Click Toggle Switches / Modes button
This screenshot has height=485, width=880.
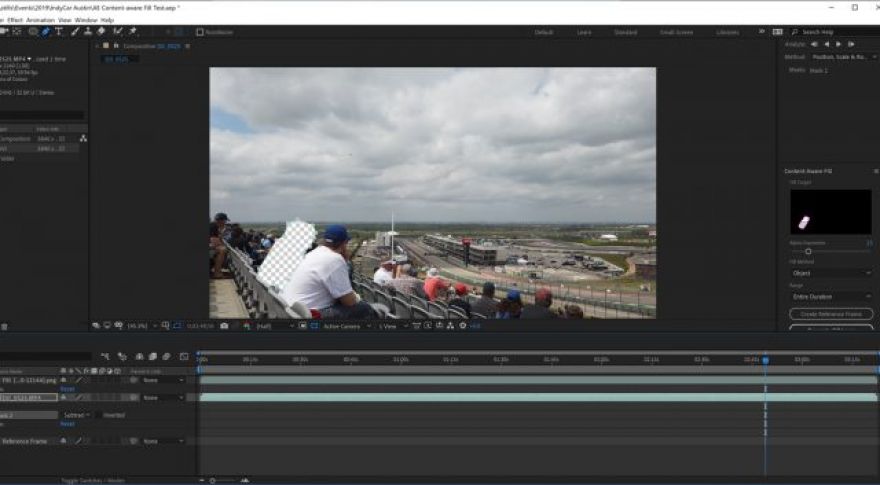[93, 481]
